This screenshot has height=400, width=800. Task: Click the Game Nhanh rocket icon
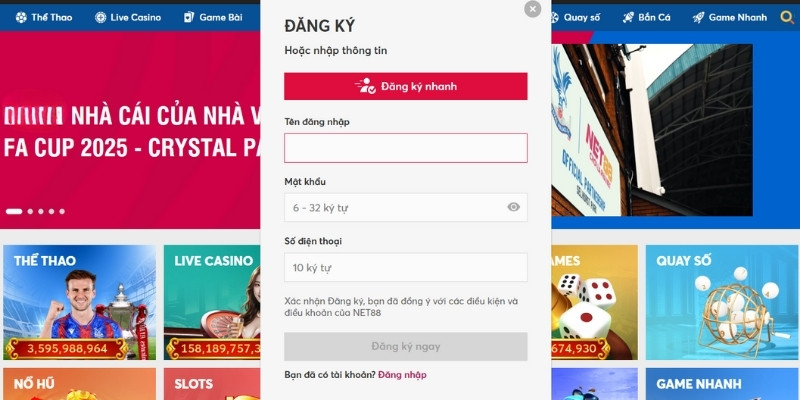[698, 17]
